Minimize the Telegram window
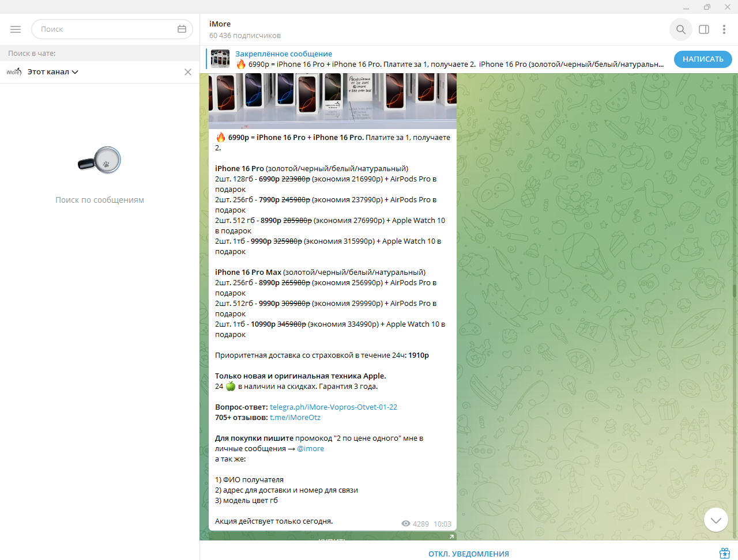Image resolution: width=738 pixels, height=560 pixels. pos(686,7)
